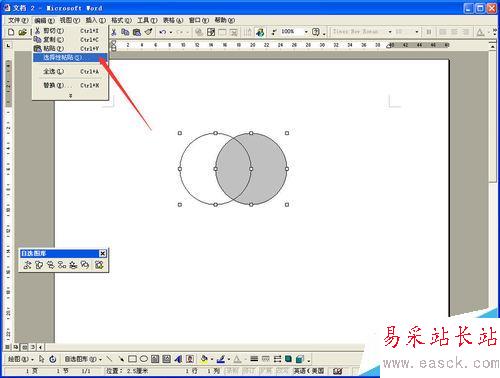
Task: Switch to Normal view button at bottom left
Action: [x=7, y=347]
